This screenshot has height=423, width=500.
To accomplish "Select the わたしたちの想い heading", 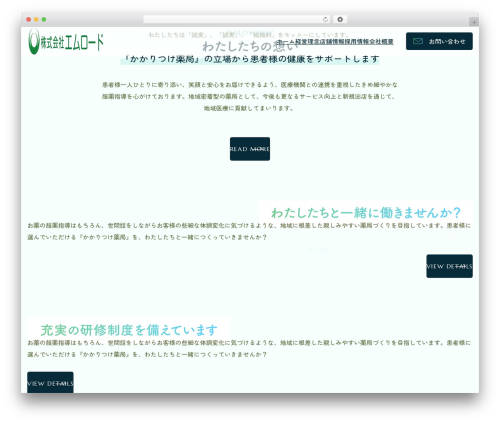I will (x=250, y=46).
